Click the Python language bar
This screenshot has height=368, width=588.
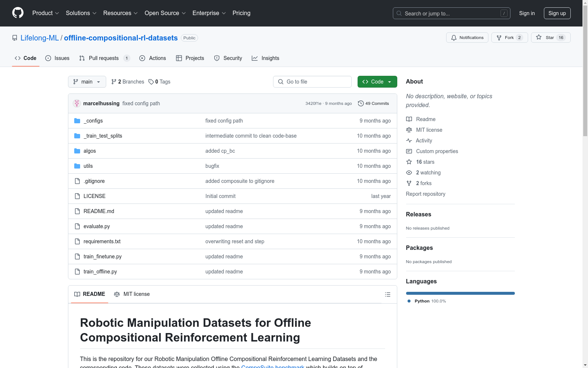460,293
